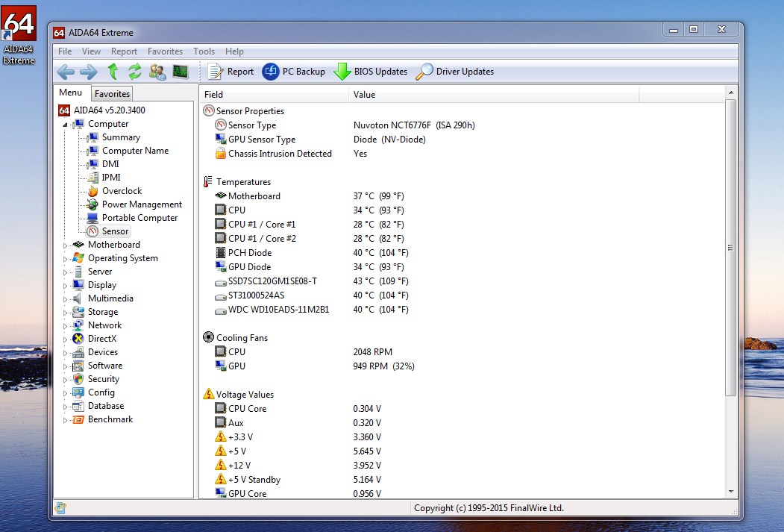Click the scrollbar down arrow
The height and width of the screenshot is (532, 784).
[x=730, y=492]
